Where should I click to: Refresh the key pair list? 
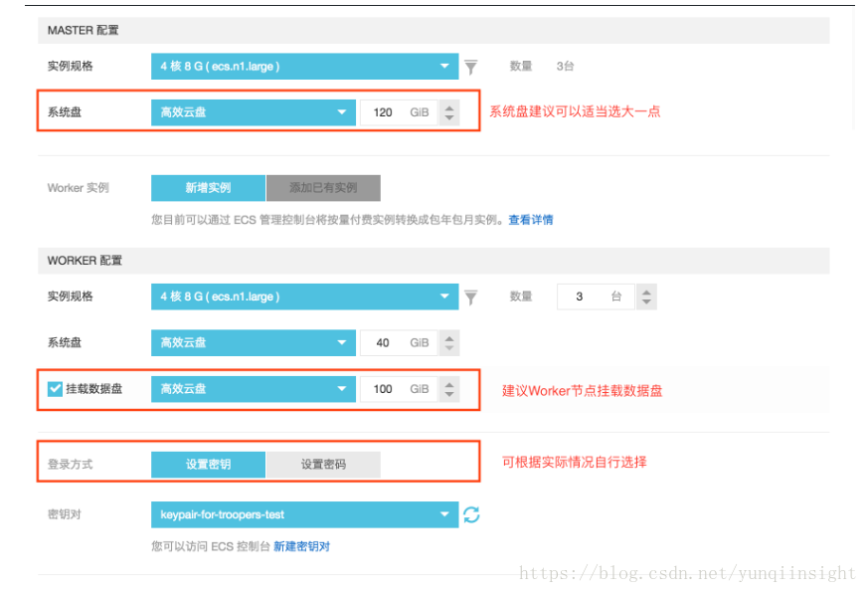click(x=471, y=514)
